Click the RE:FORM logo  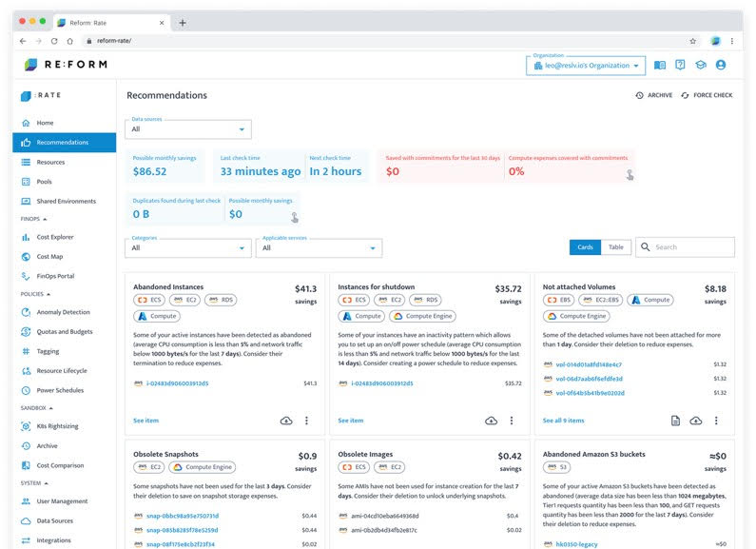click(x=66, y=64)
